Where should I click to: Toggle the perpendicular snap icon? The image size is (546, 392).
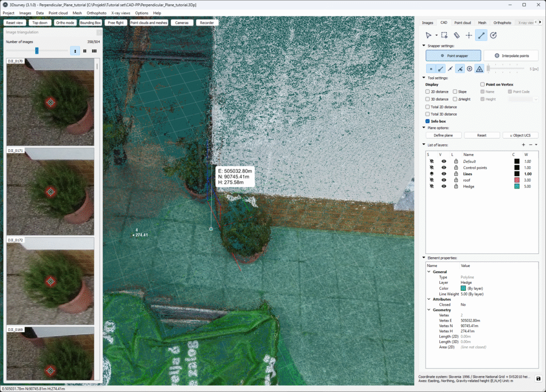(460, 69)
